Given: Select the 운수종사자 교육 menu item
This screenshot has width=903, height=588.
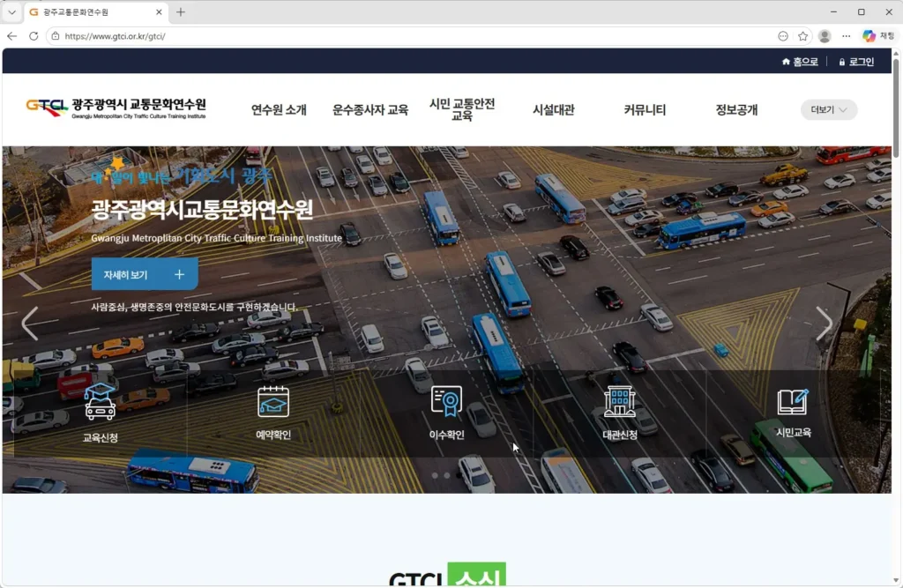Looking at the screenshot, I should 370,110.
